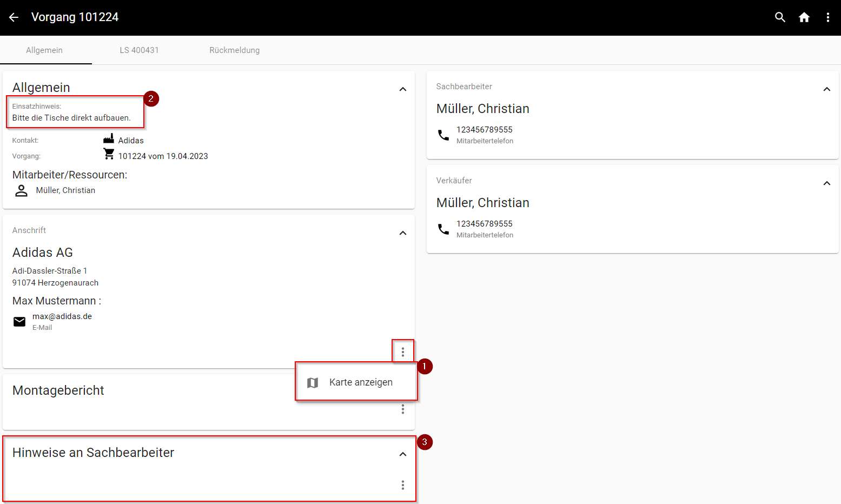Click Müller, Christian name in Sachbearbeiter card
Image resolution: width=841 pixels, height=504 pixels.
[x=483, y=109]
